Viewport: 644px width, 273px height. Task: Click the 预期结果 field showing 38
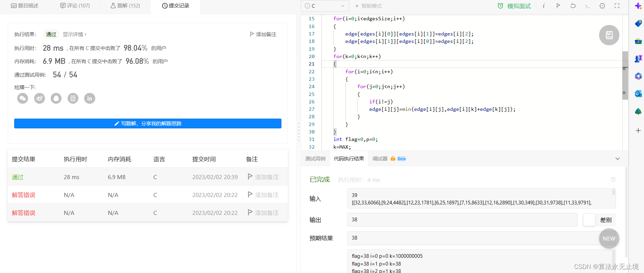click(481, 238)
